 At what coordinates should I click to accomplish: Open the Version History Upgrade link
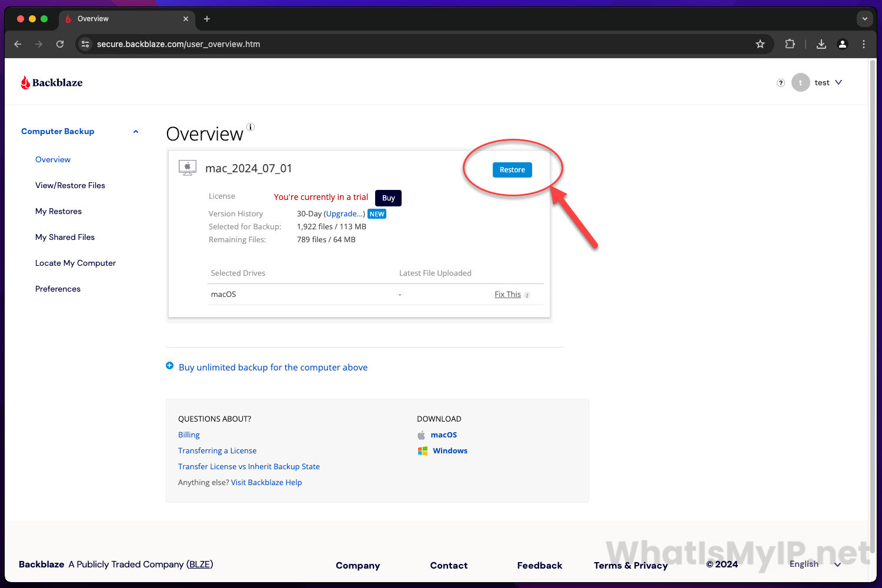coord(344,213)
